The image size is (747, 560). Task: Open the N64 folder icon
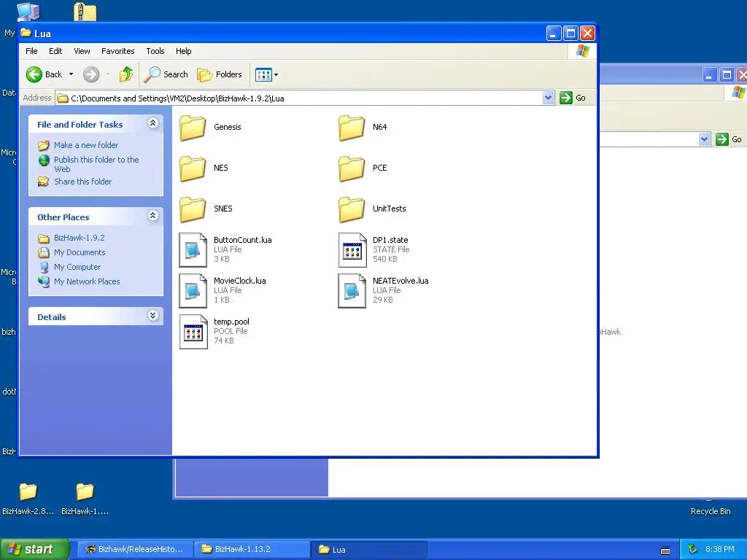(352, 128)
